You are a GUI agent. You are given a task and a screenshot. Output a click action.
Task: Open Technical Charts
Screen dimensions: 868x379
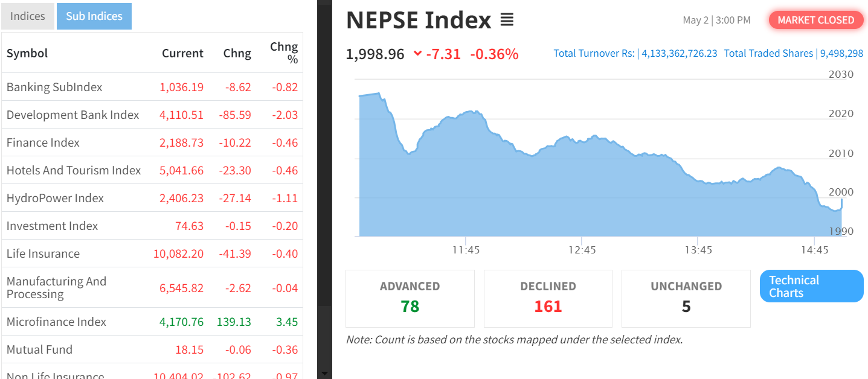(811, 287)
